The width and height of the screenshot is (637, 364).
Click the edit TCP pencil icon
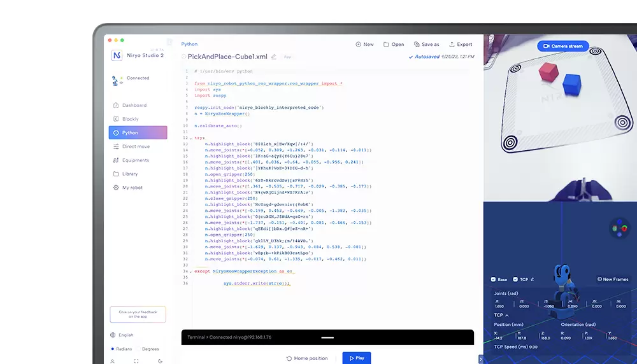532,279
